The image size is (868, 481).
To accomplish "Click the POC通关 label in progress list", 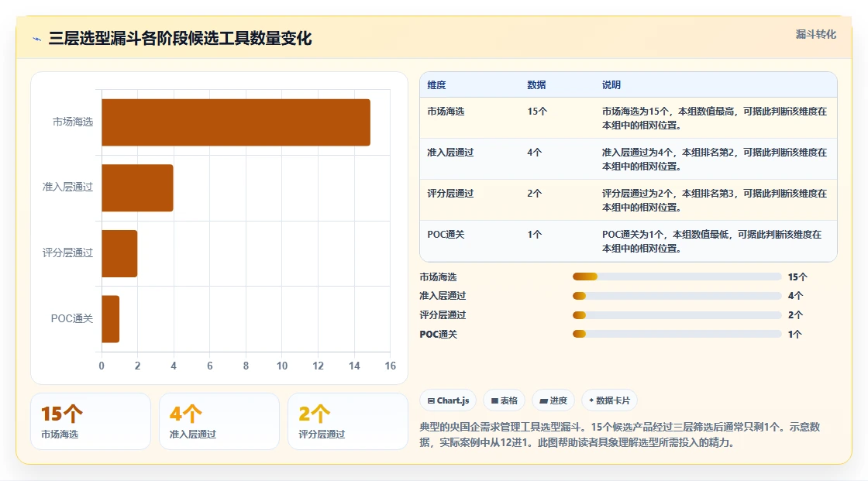I will click(438, 335).
